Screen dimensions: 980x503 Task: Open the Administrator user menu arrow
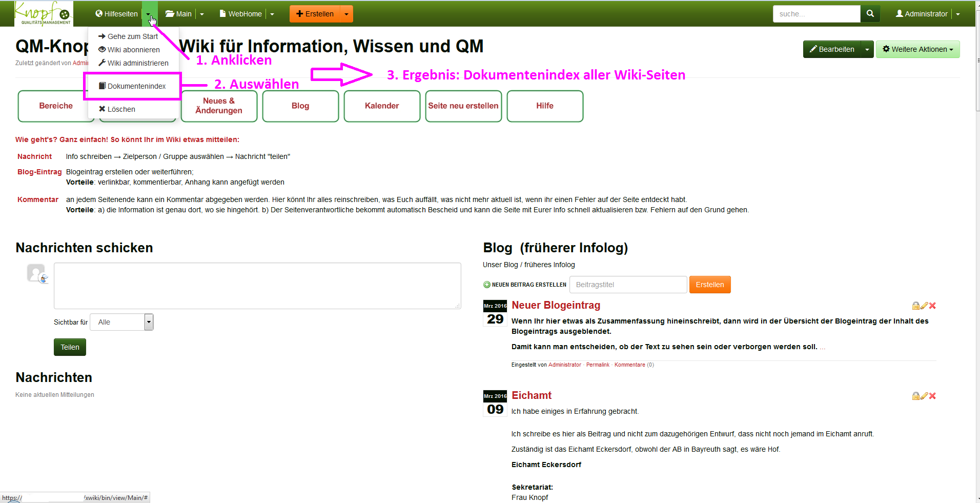(957, 14)
